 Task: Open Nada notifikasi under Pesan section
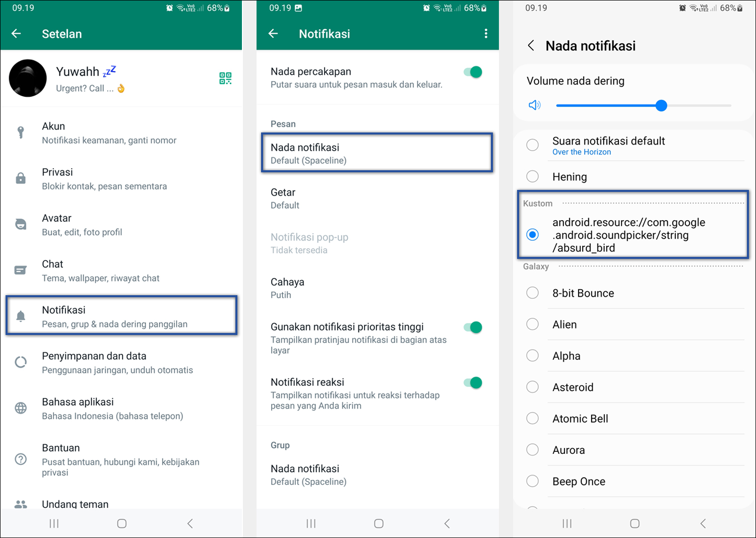click(x=377, y=153)
